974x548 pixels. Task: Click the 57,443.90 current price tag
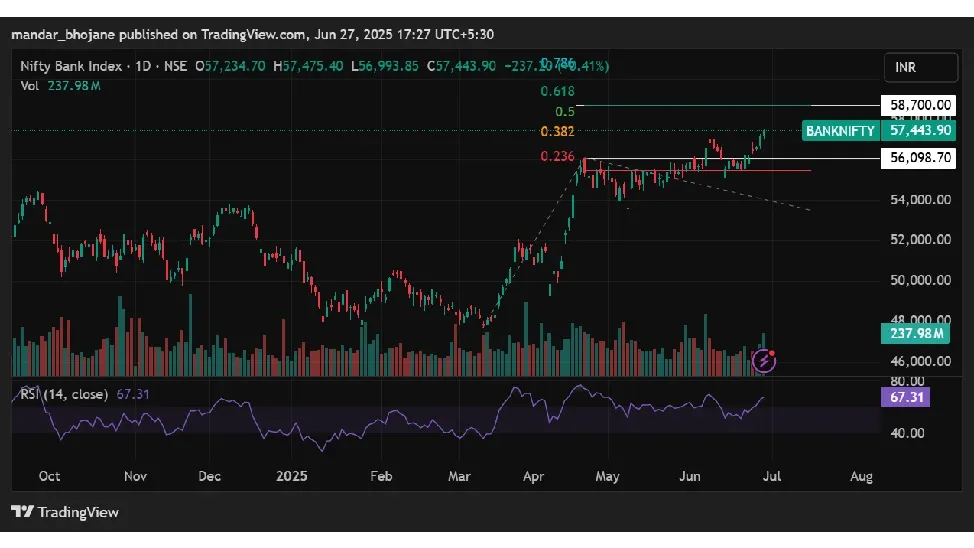pyautogui.click(x=919, y=130)
